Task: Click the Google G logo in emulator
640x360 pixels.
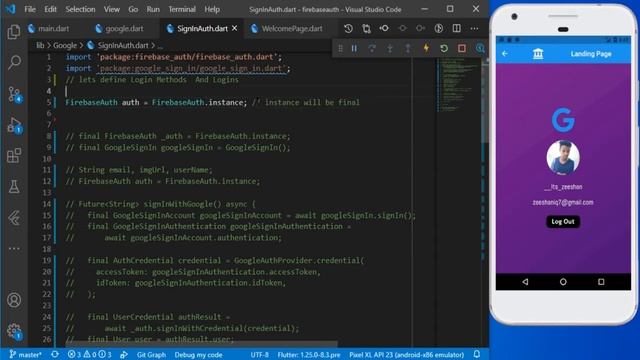Action: click(x=563, y=120)
